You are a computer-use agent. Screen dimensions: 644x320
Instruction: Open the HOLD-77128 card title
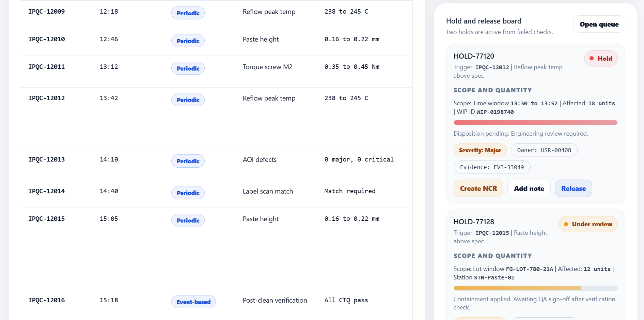click(474, 222)
